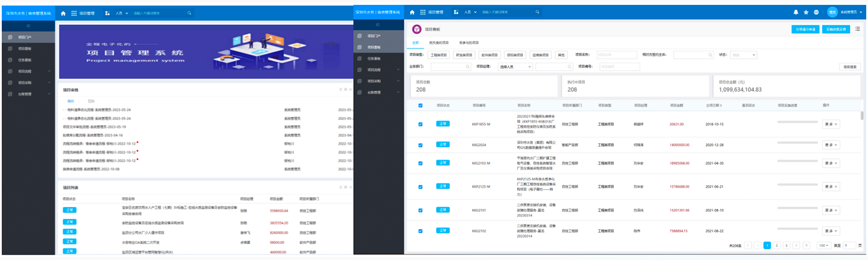The height and width of the screenshot is (260, 868).
Task: Click the settings icon on the 项目列表 panel
Action: [346, 187]
